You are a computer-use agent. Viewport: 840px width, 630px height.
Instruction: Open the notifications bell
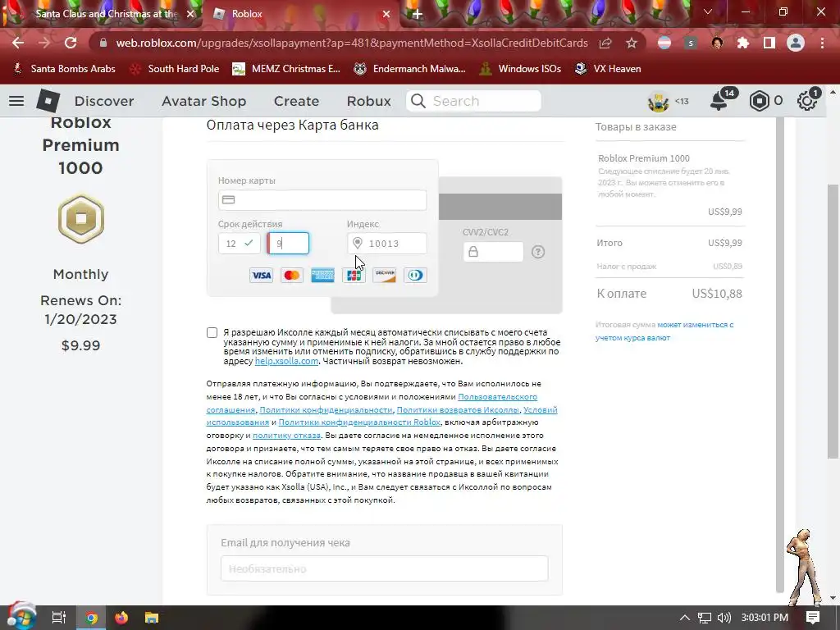[719, 101]
